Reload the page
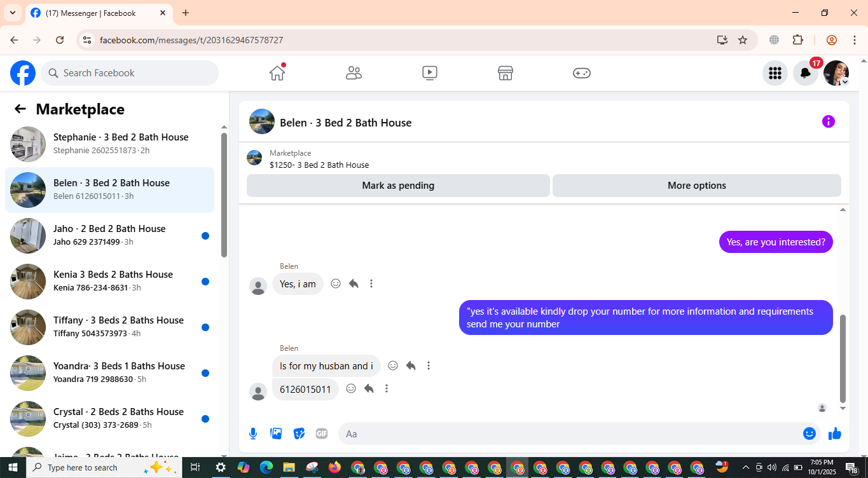 pyautogui.click(x=60, y=40)
